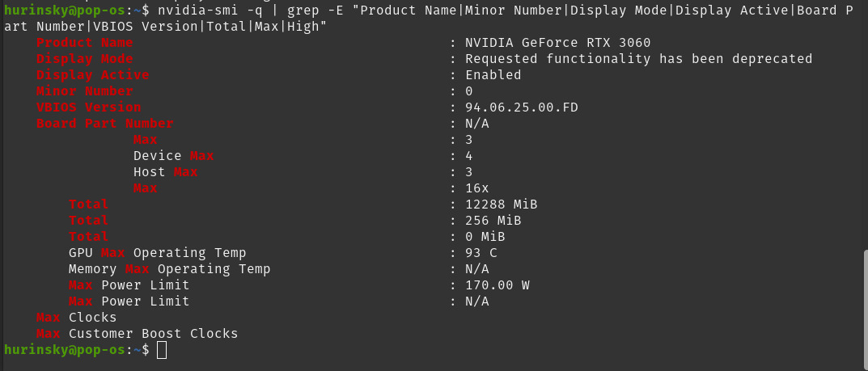Click the VBIOS value 94.06.25.00.FD
Viewport: 868px width, 371px height.
pyautogui.click(x=521, y=108)
